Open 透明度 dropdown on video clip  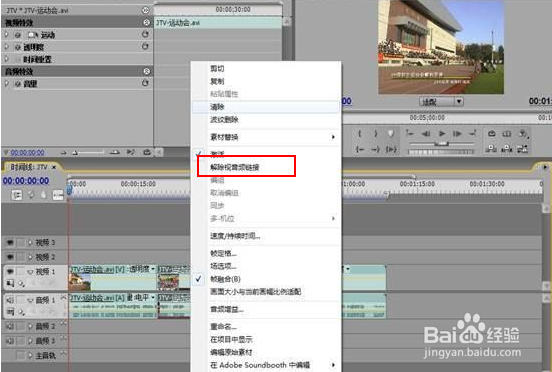(x=153, y=269)
